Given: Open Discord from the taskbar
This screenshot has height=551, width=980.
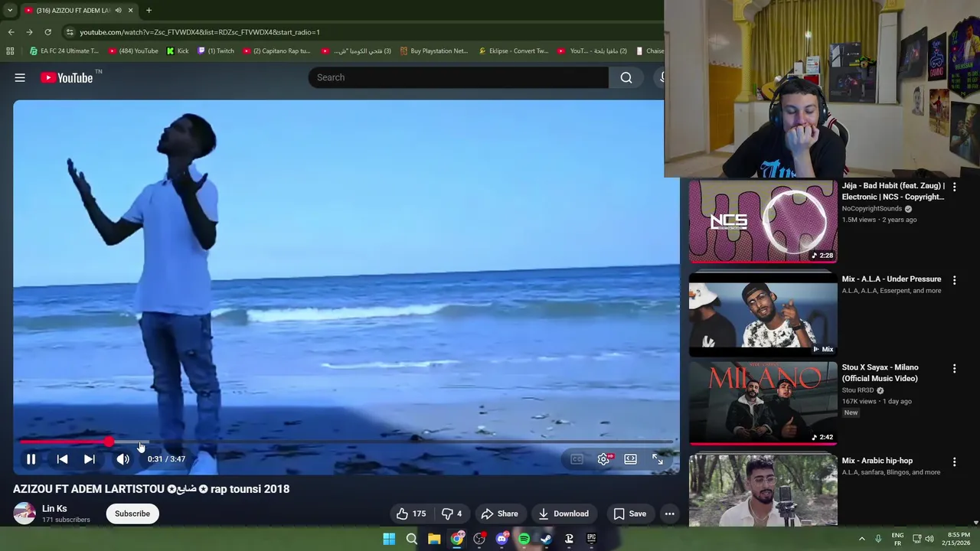Looking at the screenshot, I should (x=501, y=539).
